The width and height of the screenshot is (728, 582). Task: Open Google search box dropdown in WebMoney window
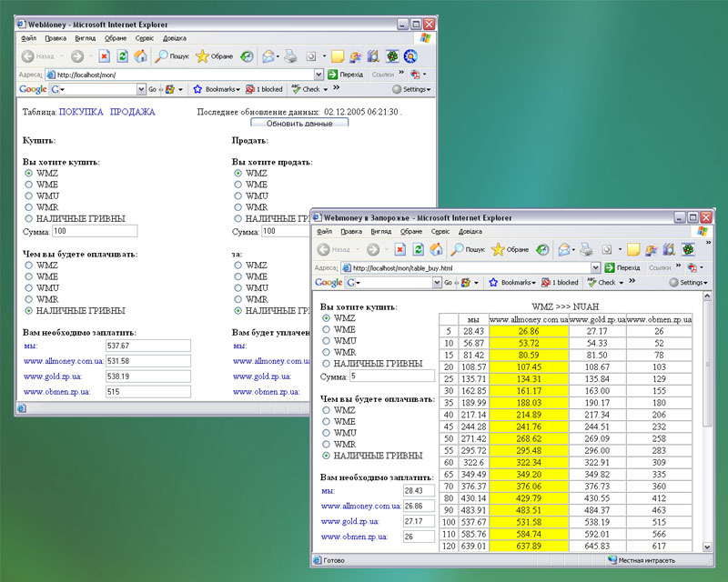(x=141, y=89)
